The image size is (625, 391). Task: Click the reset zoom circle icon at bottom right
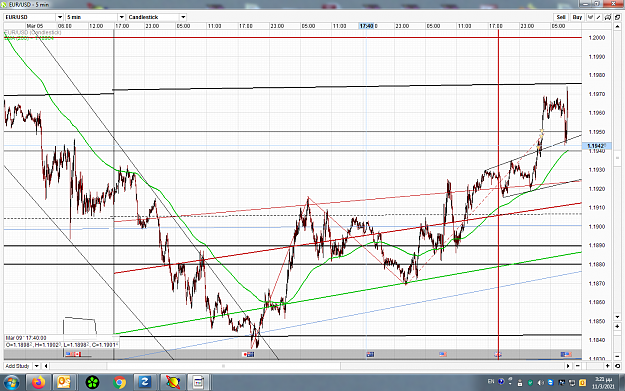tap(617, 366)
